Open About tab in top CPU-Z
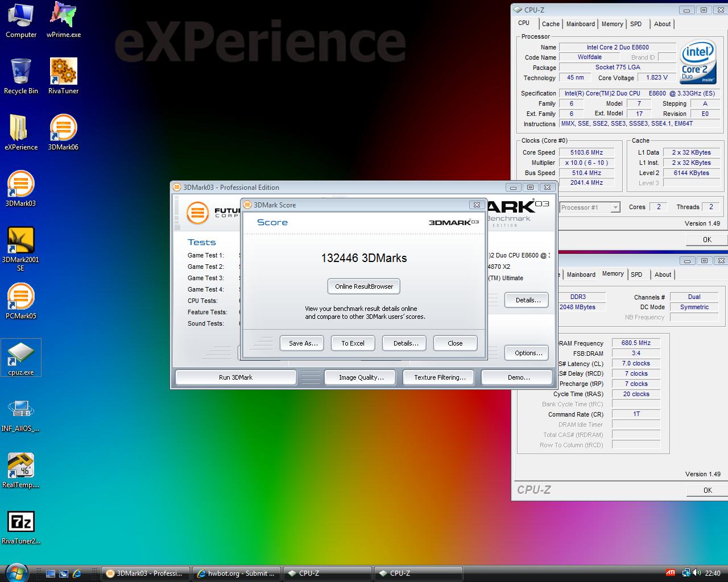The height and width of the screenshot is (582, 728). click(663, 24)
